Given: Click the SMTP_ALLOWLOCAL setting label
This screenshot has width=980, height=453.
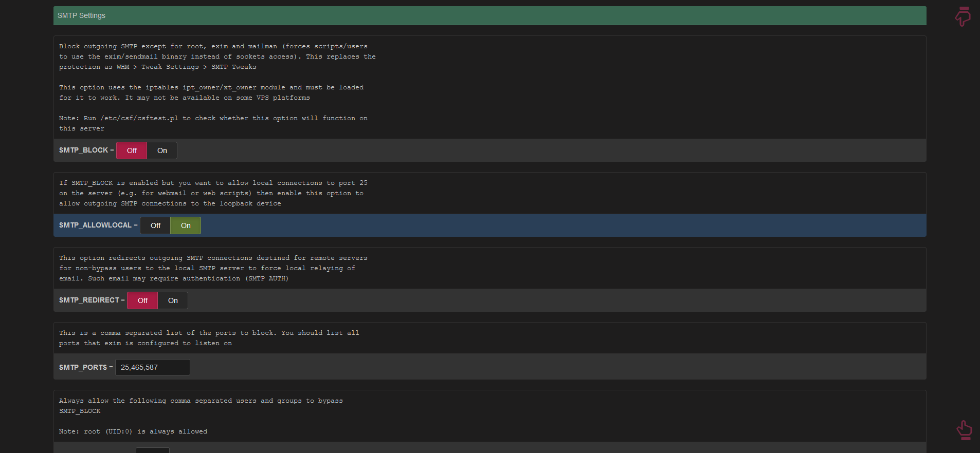Looking at the screenshot, I should click(x=95, y=225).
